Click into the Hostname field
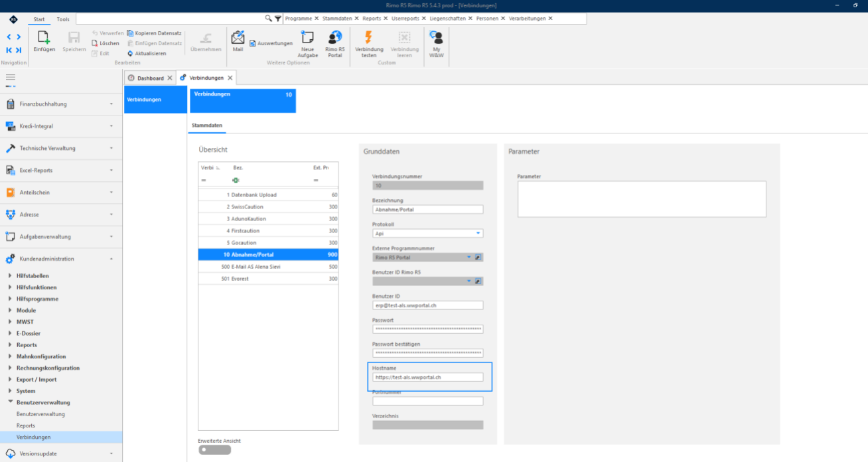Screen dimensions: 868x462 pos(428,377)
